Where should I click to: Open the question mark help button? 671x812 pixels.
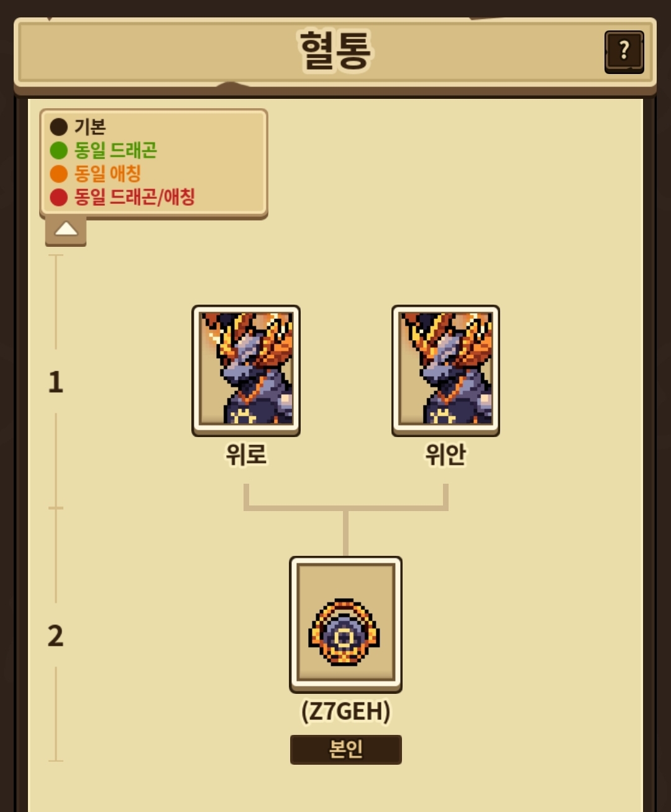624,52
